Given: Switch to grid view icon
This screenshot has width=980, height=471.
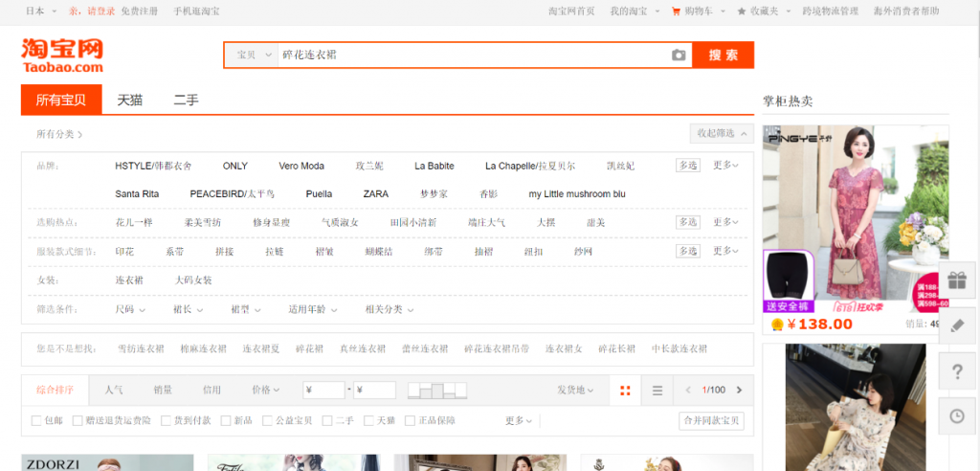Looking at the screenshot, I should [625, 391].
